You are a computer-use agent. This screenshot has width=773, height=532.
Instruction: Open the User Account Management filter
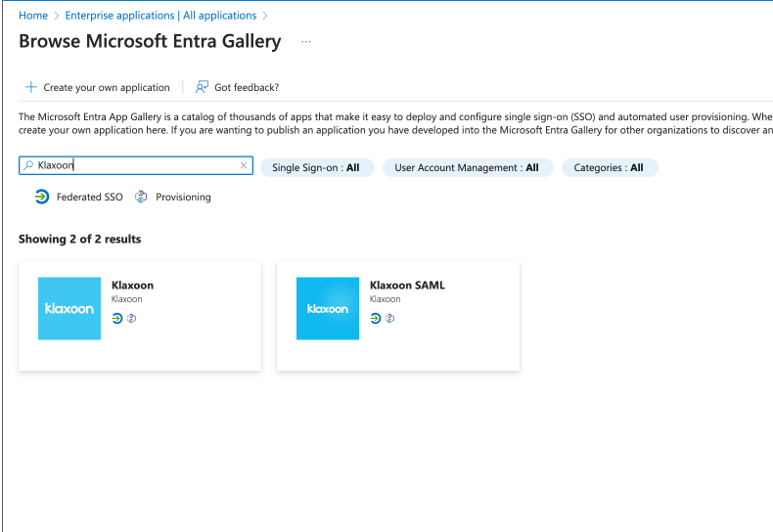click(467, 168)
